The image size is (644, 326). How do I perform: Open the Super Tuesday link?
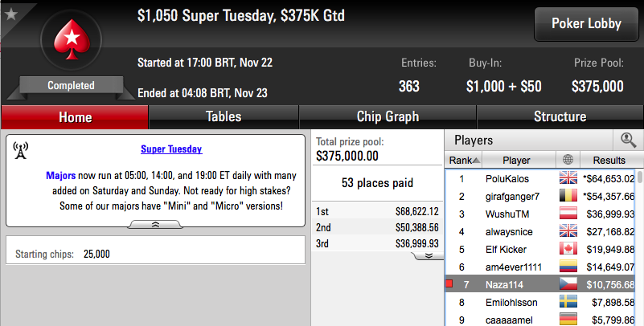(x=171, y=149)
